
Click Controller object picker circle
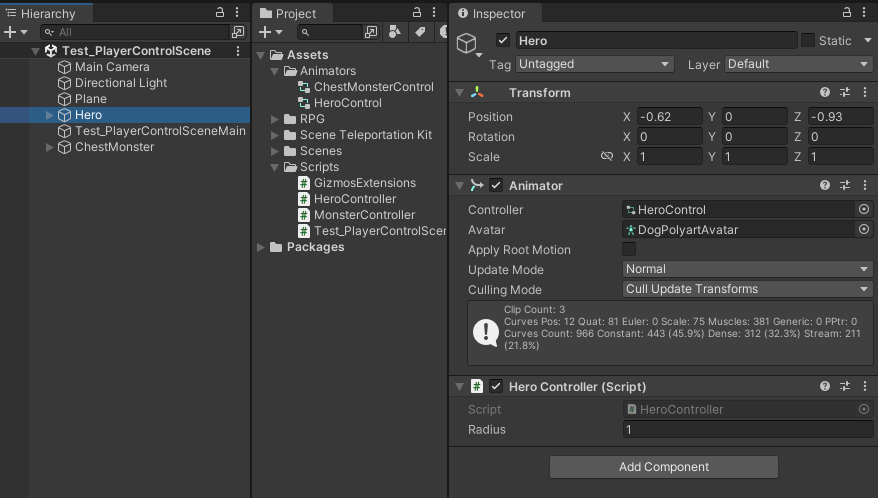click(864, 209)
